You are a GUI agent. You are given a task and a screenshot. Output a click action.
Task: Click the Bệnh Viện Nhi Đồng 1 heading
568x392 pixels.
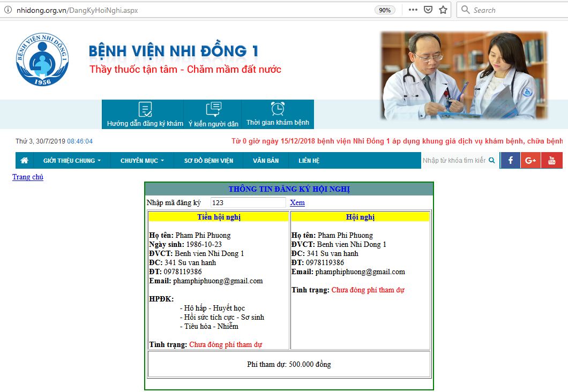[174, 51]
